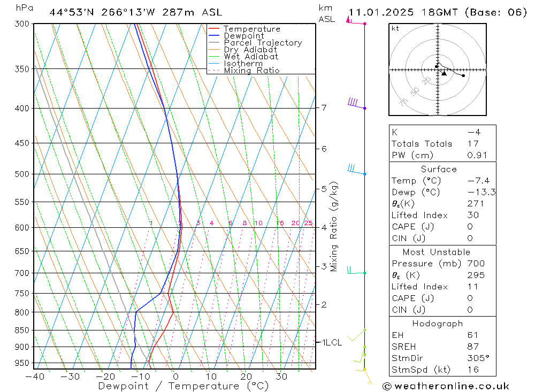Click the -40 temperature axis label

(x=35, y=376)
